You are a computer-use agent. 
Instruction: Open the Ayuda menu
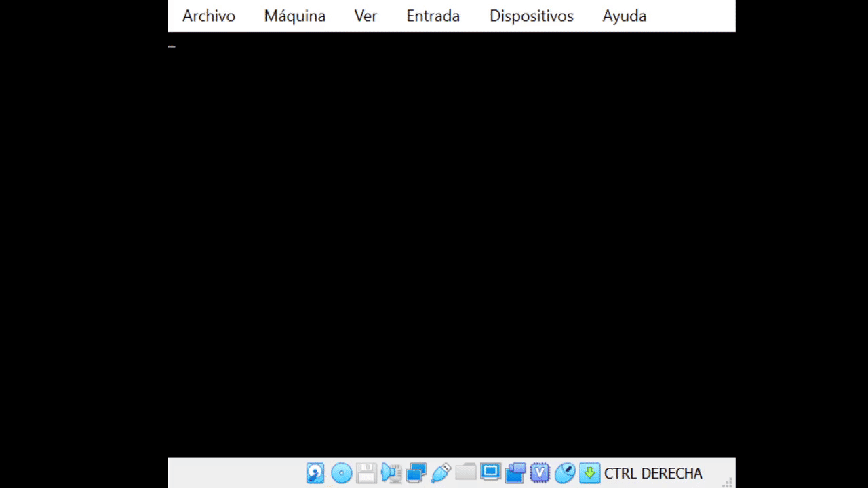624,16
